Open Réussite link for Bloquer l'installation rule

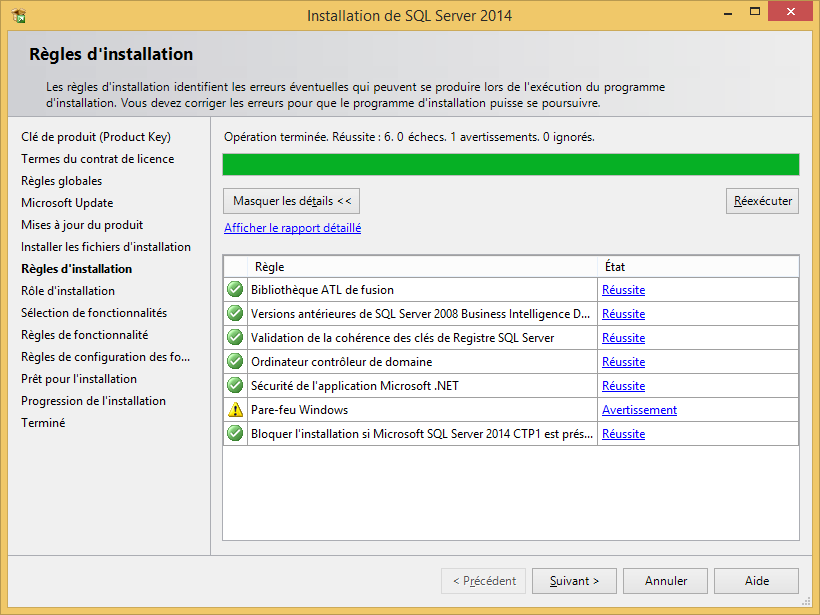[623, 434]
